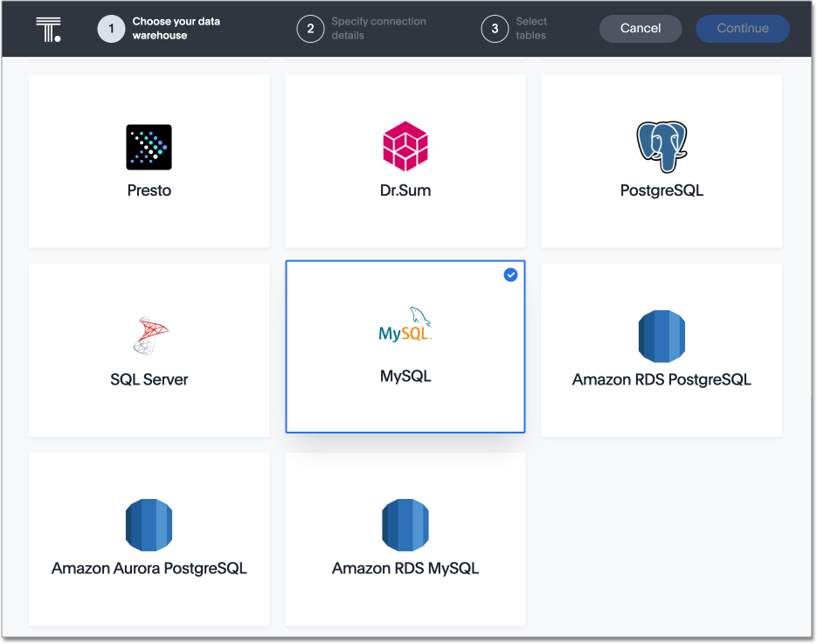Select the Presto tile
Image resolution: width=817 pixels, height=644 pixels.
click(149, 161)
